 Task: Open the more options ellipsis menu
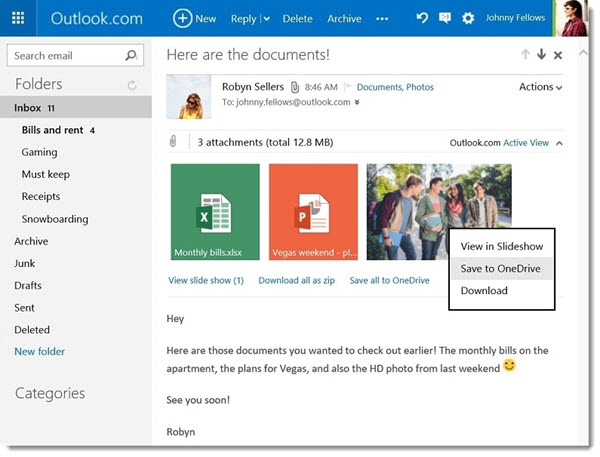tap(382, 19)
